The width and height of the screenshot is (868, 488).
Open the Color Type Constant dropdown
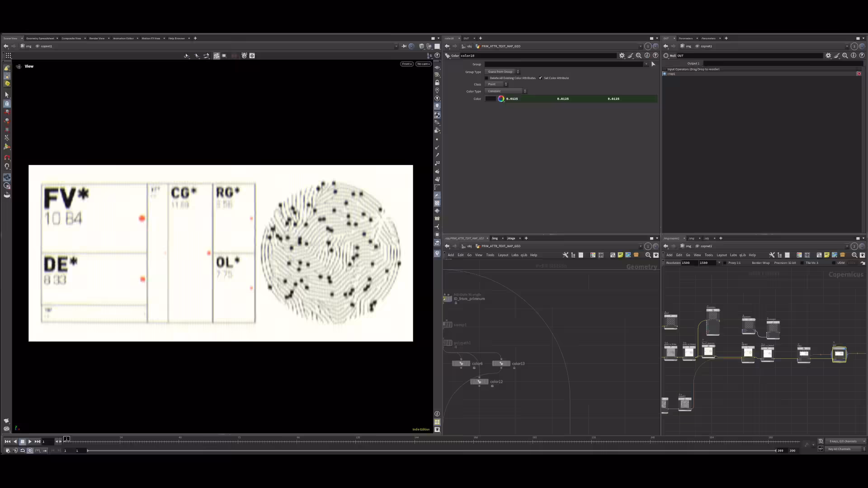click(x=506, y=91)
